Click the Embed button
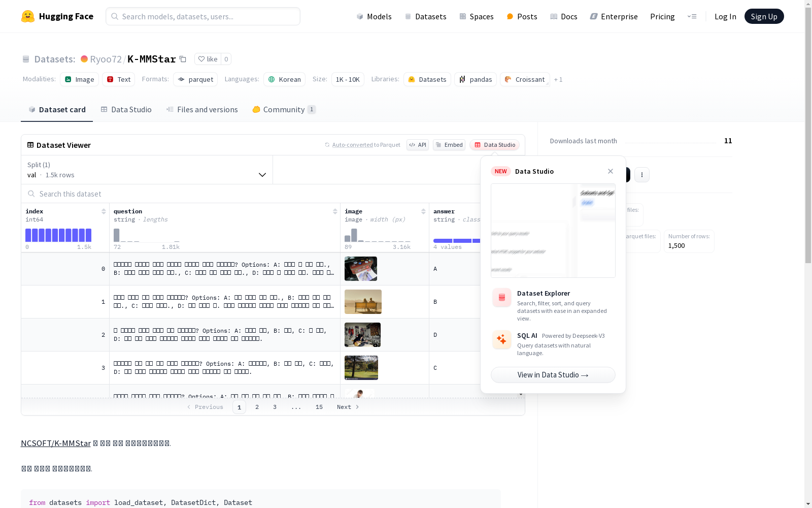812x508 pixels. [449, 145]
